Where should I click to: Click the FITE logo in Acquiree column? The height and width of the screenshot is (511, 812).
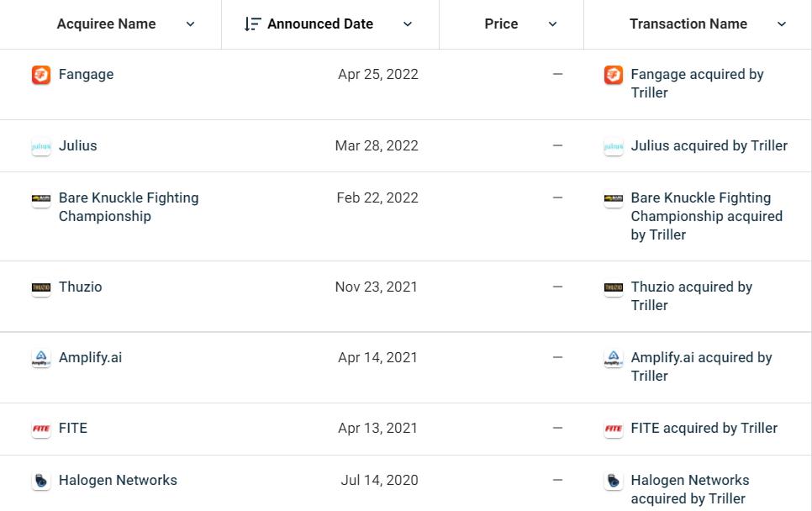(x=40, y=429)
